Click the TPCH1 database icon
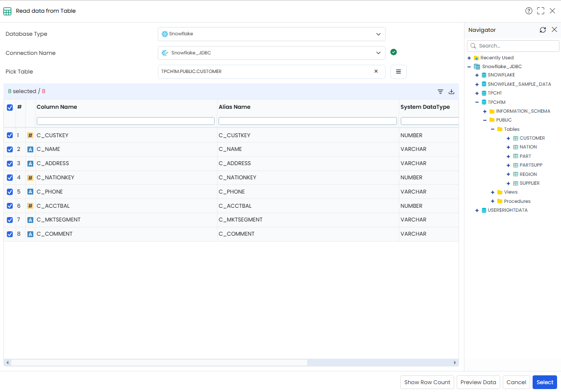 point(484,93)
